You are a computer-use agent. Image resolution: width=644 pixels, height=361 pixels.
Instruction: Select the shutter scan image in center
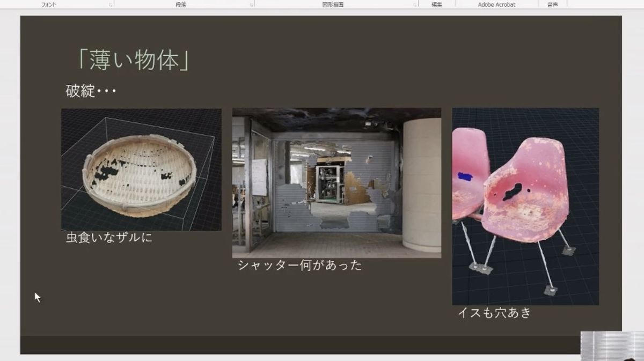pyautogui.click(x=336, y=183)
